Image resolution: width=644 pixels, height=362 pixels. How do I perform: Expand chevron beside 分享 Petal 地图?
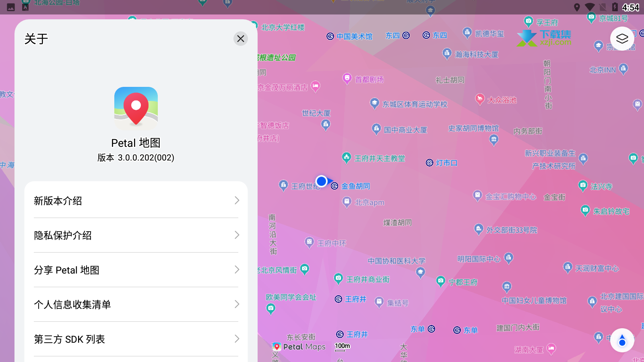(x=237, y=270)
